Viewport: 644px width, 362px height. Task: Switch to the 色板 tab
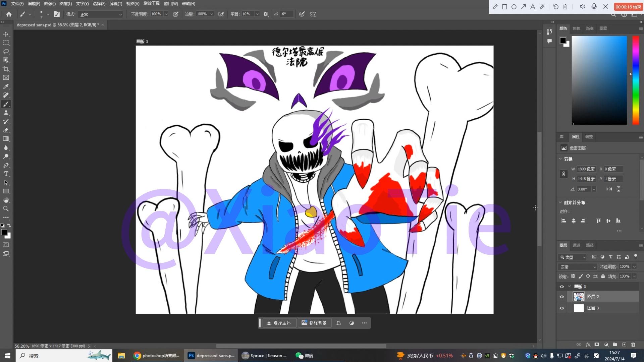tap(576, 28)
